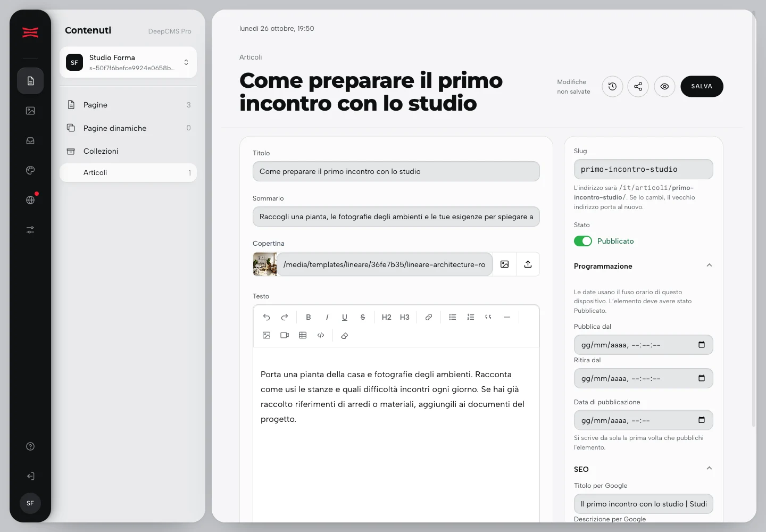This screenshot has height=532, width=766.
Task: Open the Collezioni section
Action: pyautogui.click(x=128, y=151)
